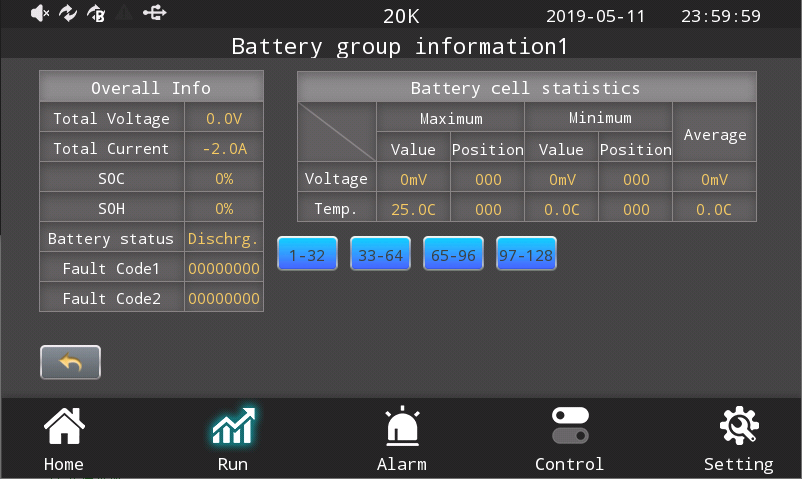Click the Fault Code2 value 00000000
Image resolution: width=802 pixels, height=479 pixels.
point(224,298)
